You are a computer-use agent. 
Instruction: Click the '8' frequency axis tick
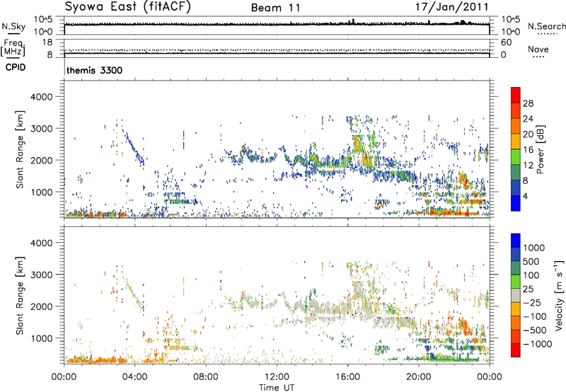(x=50, y=55)
